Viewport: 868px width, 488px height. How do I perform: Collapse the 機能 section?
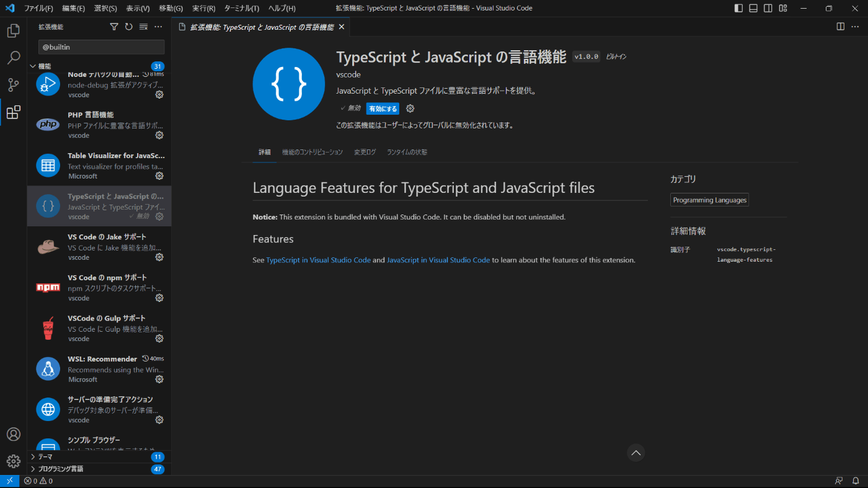point(99,66)
